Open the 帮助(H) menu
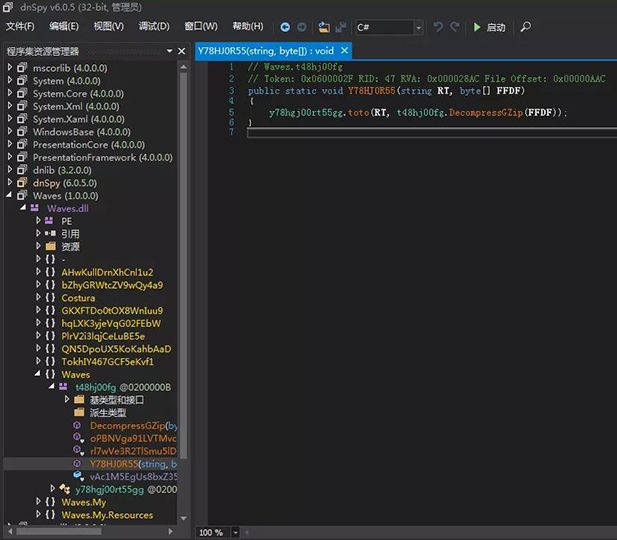 (248, 26)
